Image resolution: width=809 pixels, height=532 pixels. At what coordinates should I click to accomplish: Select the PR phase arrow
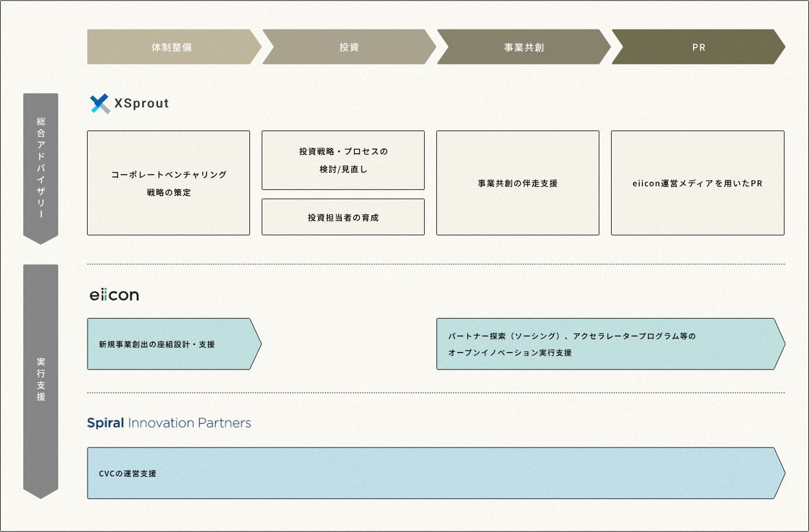point(699,47)
